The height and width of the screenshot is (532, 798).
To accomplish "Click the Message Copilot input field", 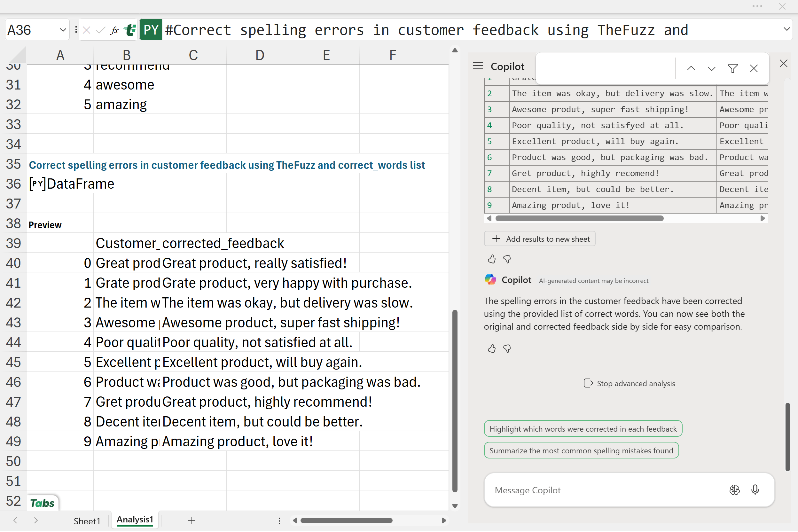I will (604, 490).
